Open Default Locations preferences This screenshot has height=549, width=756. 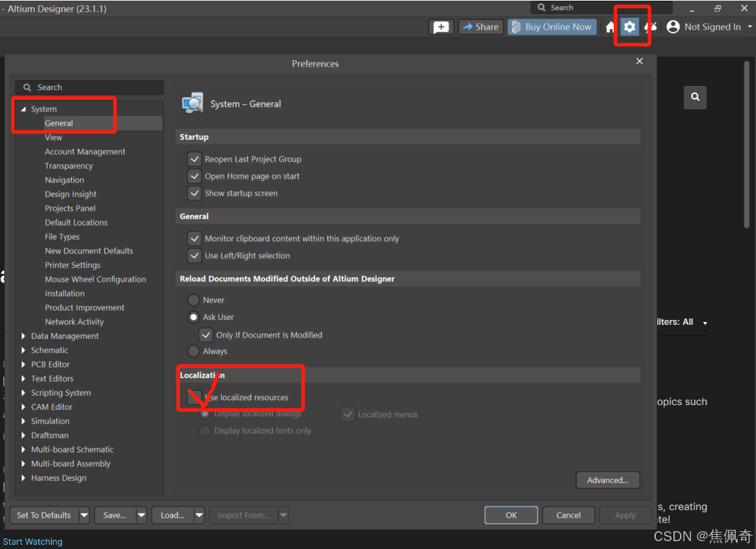pyautogui.click(x=76, y=223)
